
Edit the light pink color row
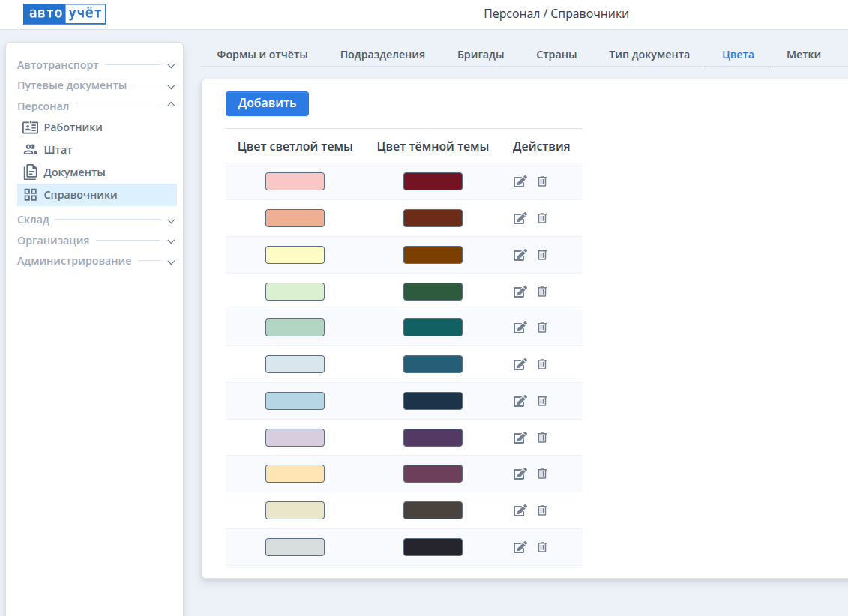click(520, 181)
